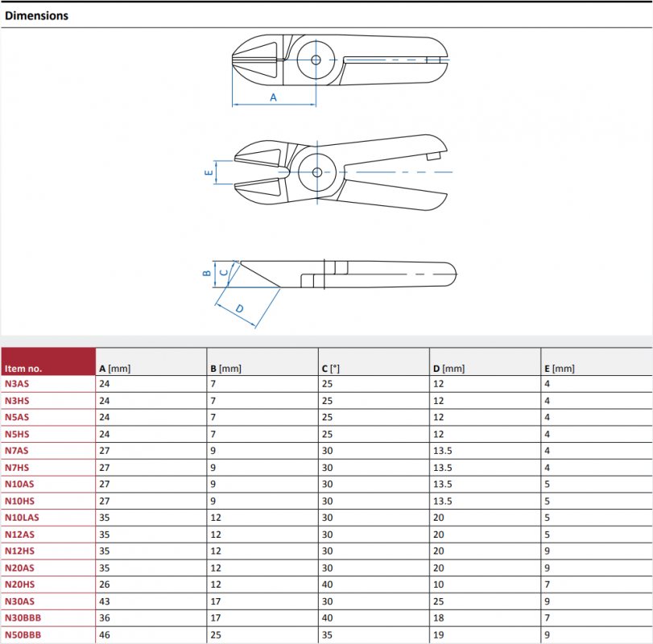Click the D value 25 for N30AS
Image resolution: width=653 pixels, height=644 pixels.
tap(439, 601)
